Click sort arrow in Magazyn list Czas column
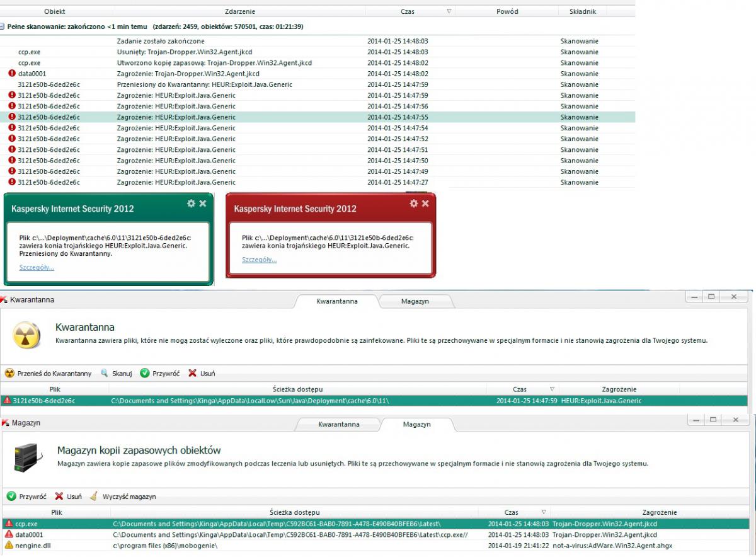Screen dimensions: 756x557 (544, 512)
